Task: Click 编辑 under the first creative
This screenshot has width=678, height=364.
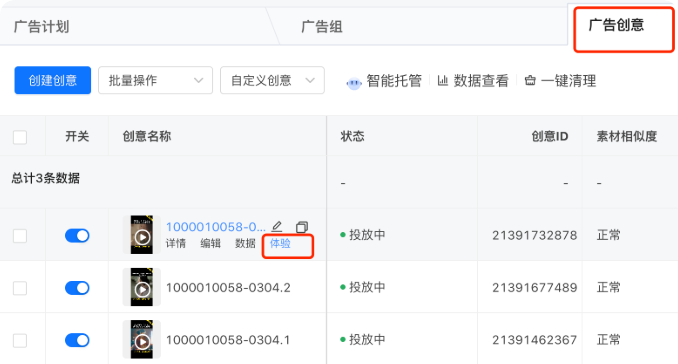Action: [211, 243]
